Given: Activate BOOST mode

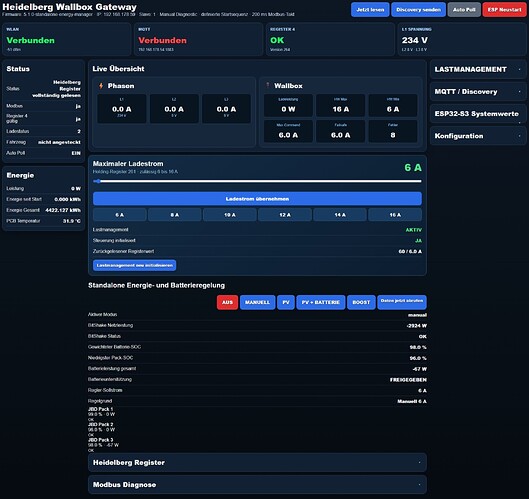Looking at the screenshot, I should click(x=361, y=302).
